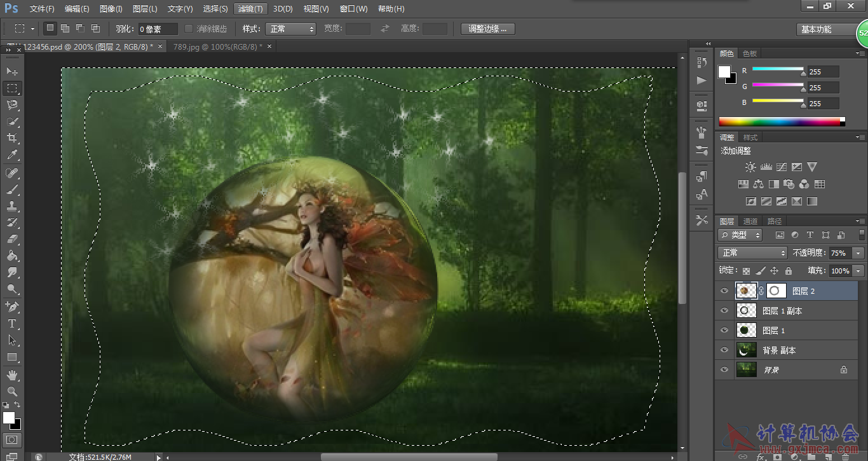
Task: Select the Move tool
Action: [x=12, y=71]
